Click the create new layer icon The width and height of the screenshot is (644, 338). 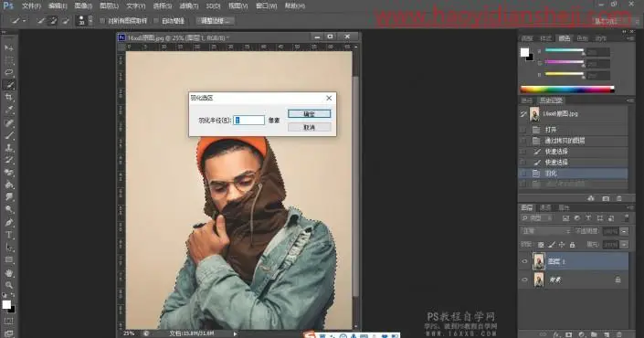[x=607, y=334]
